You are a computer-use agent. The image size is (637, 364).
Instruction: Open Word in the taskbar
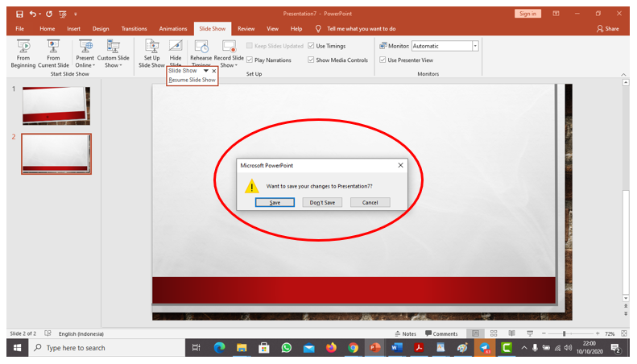tap(396, 348)
